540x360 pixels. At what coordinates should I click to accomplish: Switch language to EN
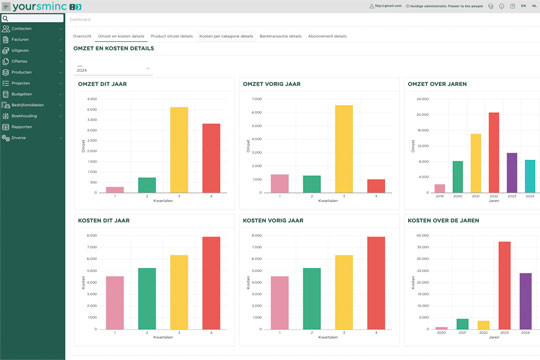523,6
